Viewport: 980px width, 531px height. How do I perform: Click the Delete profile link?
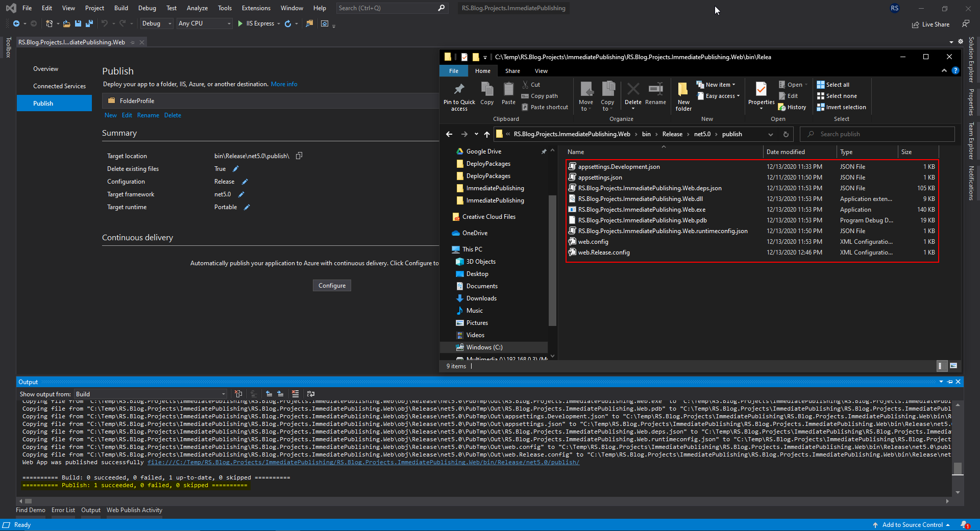click(x=173, y=115)
